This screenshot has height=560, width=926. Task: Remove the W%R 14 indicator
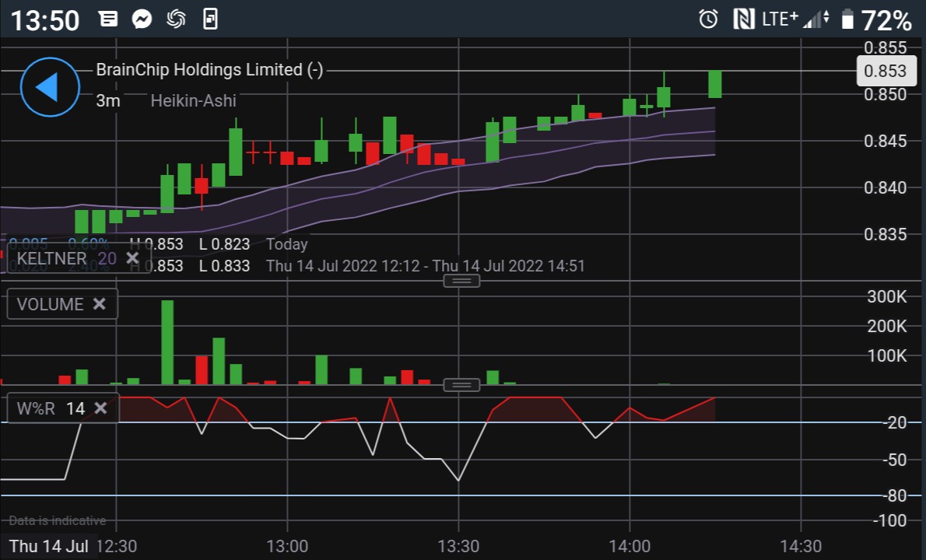click(x=100, y=408)
